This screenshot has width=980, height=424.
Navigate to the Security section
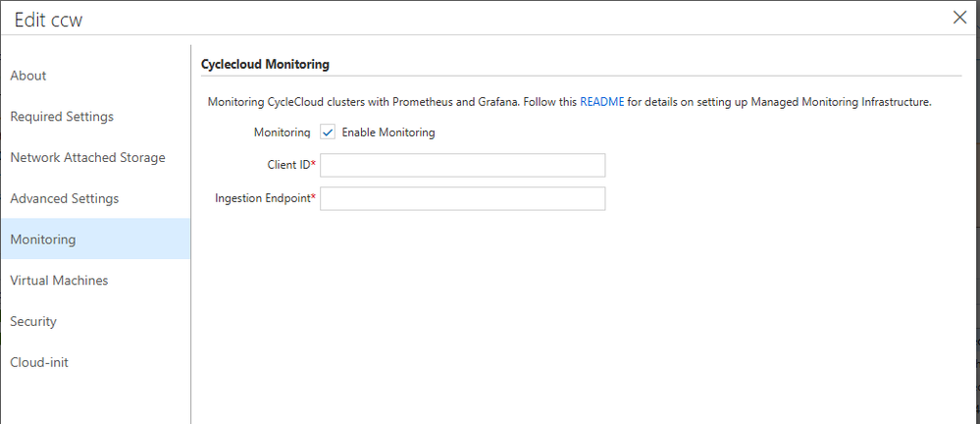coord(33,322)
